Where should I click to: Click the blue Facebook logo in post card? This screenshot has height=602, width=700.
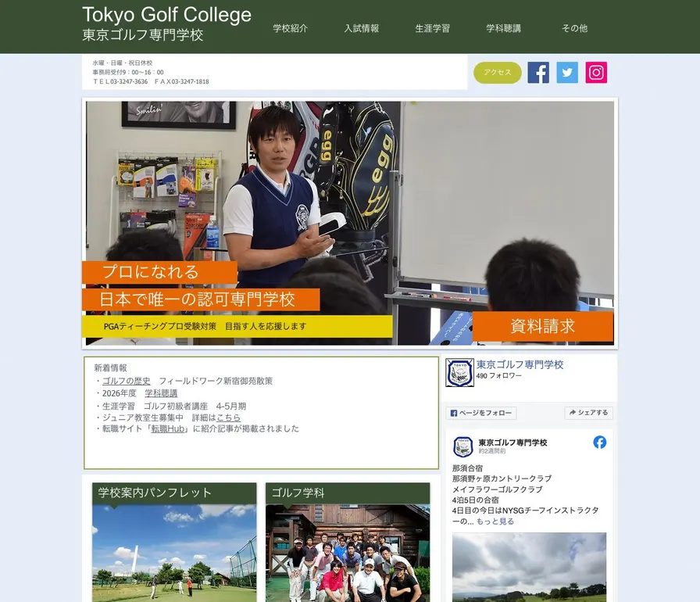(599, 443)
